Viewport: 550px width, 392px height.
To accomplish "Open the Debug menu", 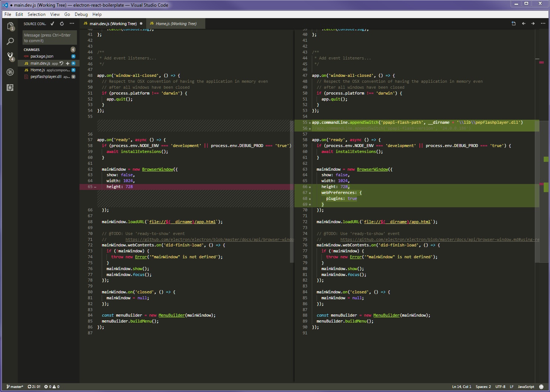I will (x=81, y=14).
